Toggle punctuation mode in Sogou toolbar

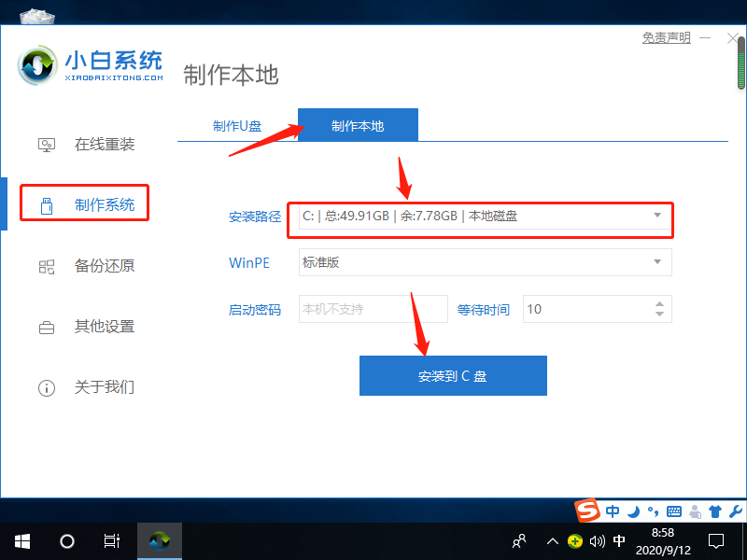pos(652,511)
